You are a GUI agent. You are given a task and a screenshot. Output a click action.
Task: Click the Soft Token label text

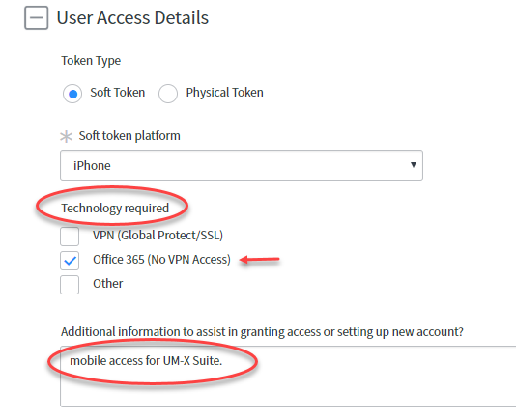click(x=118, y=93)
